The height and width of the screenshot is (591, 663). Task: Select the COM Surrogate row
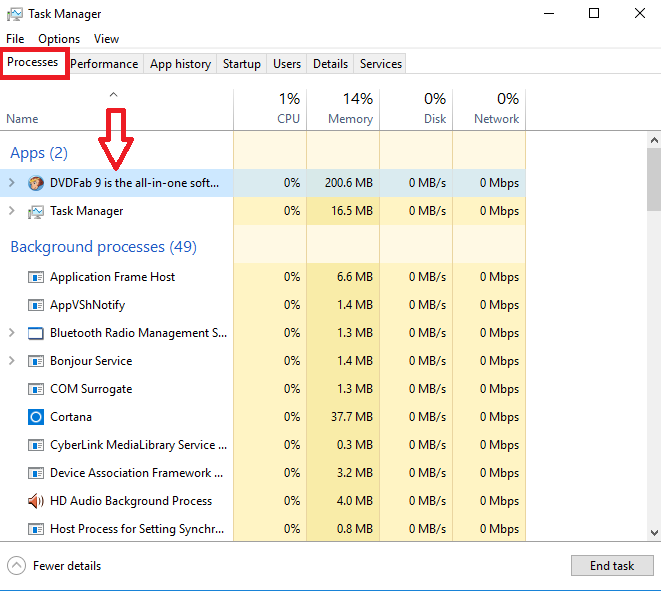coord(263,389)
